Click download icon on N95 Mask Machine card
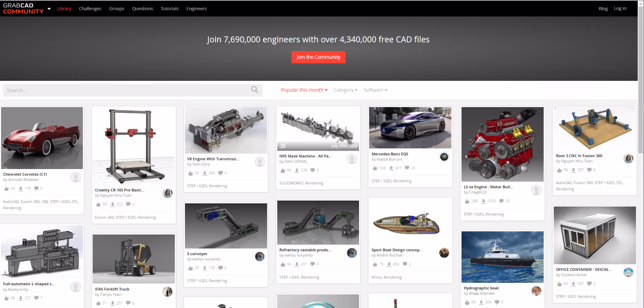The height and width of the screenshot is (308, 644). (x=297, y=170)
